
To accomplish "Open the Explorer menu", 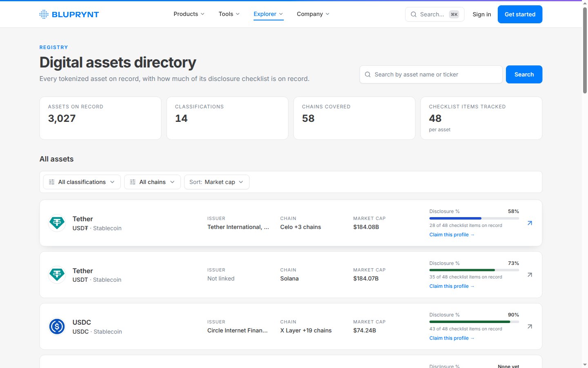I will coord(268,14).
